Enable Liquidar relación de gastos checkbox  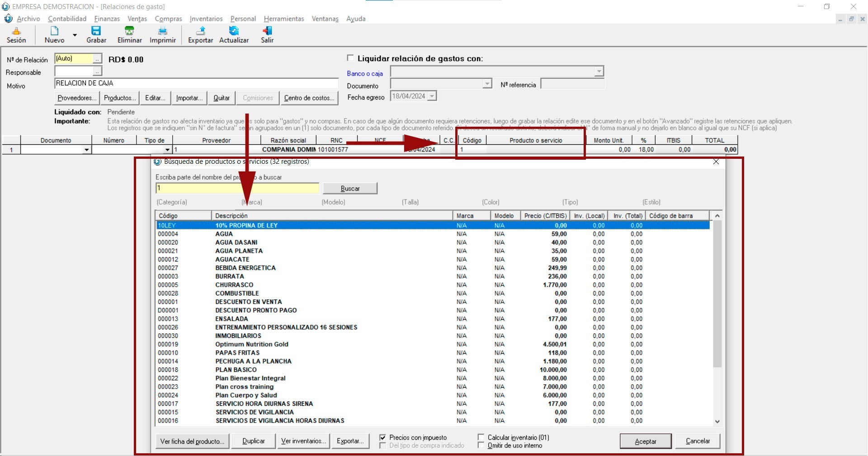tap(350, 58)
